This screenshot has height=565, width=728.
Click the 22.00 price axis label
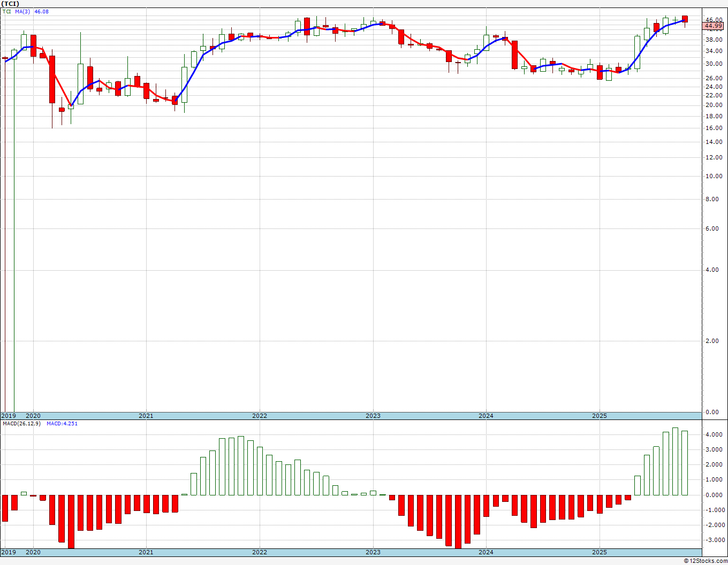click(x=713, y=96)
